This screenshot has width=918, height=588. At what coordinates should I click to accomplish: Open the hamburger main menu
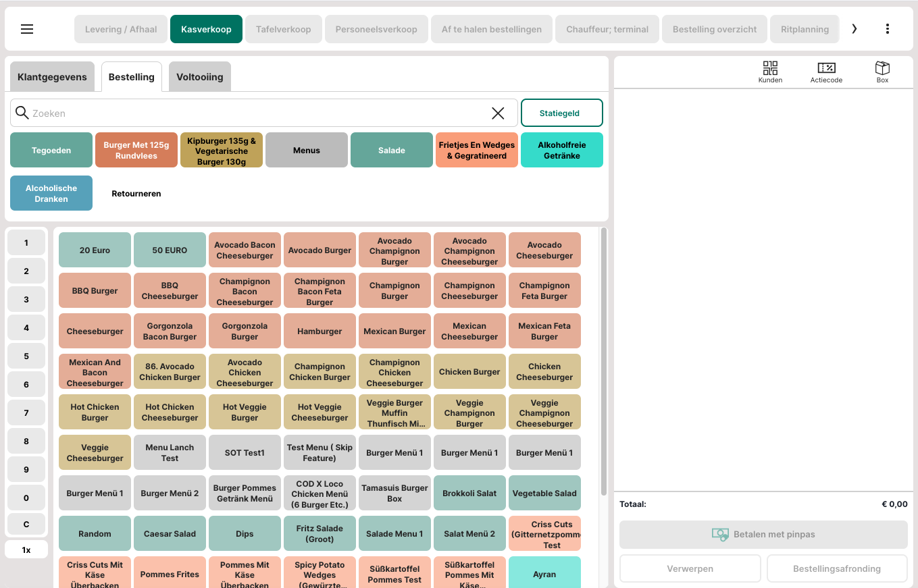coord(27,29)
